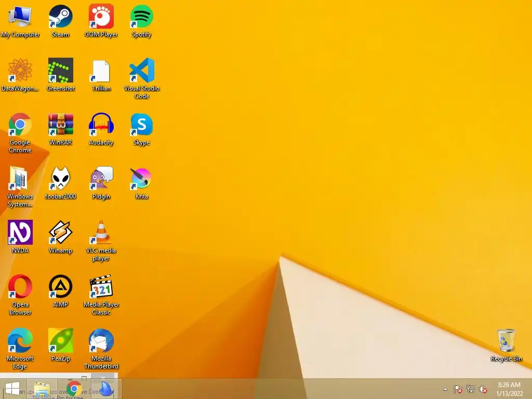The height and width of the screenshot is (399, 532).
Task: Click the DataWagon shortcut icon
Action: (20, 70)
